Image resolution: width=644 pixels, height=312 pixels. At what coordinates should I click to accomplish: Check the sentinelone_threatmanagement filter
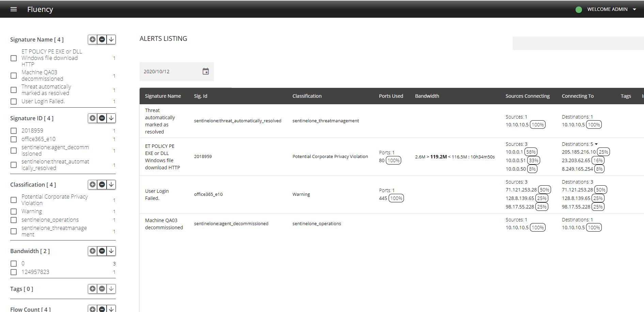click(x=14, y=231)
